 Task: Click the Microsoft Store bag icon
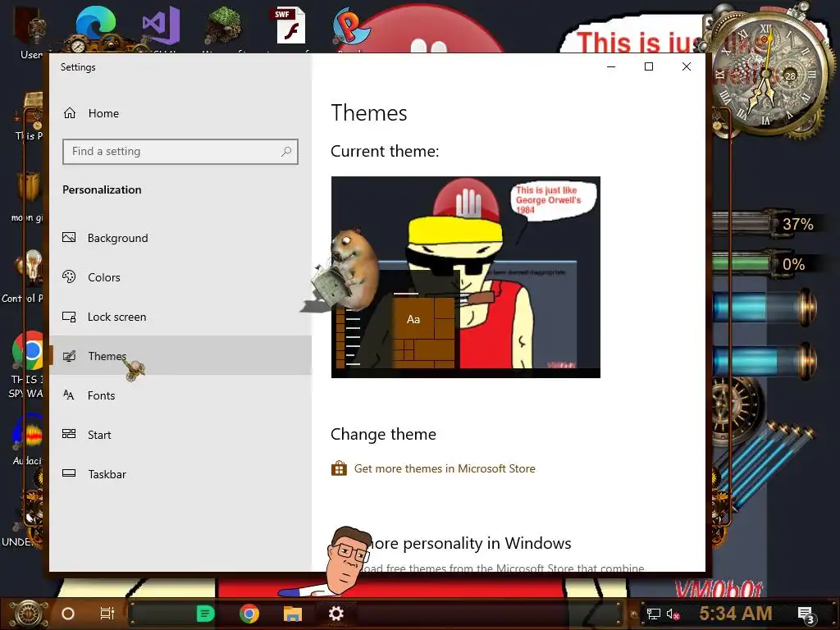[339, 468]
